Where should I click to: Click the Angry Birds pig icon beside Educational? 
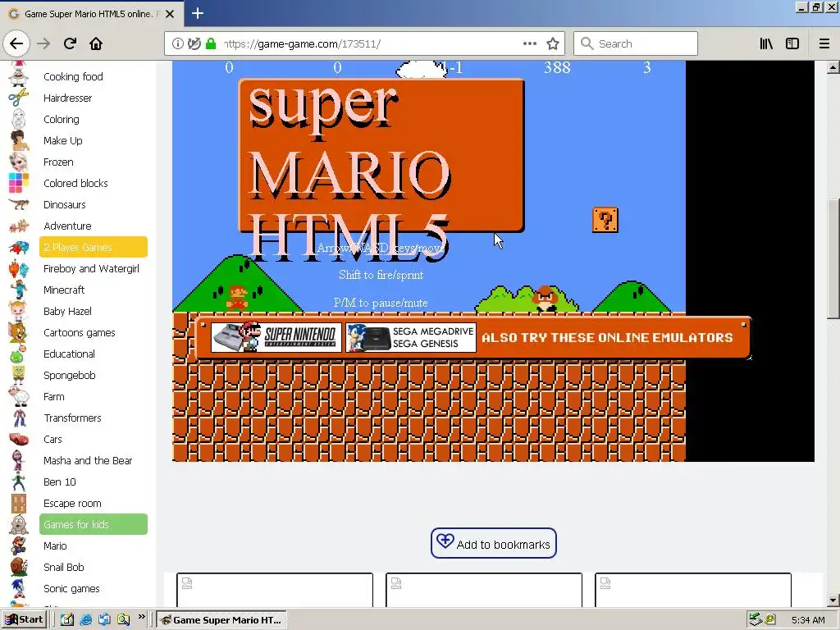pos(18,354)
